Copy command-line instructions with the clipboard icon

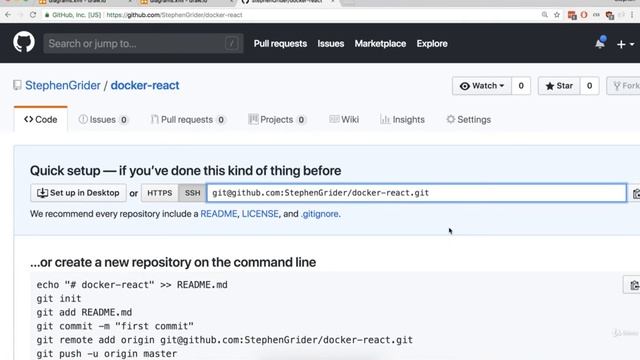633,285
